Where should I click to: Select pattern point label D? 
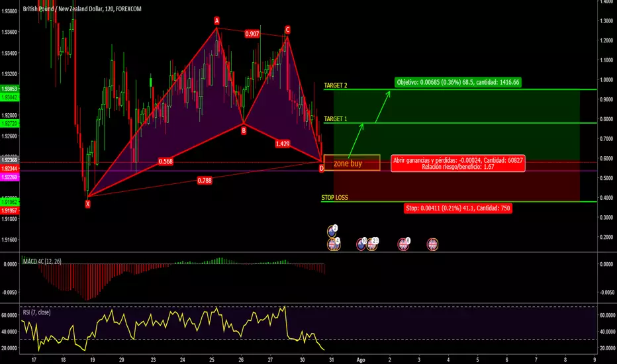[322, 168]
